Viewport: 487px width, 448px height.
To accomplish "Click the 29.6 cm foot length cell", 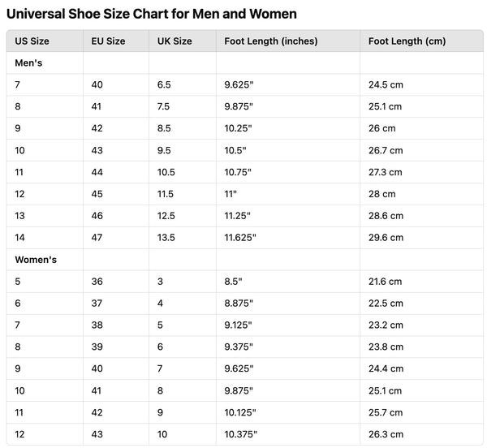I will coord(385,238).
